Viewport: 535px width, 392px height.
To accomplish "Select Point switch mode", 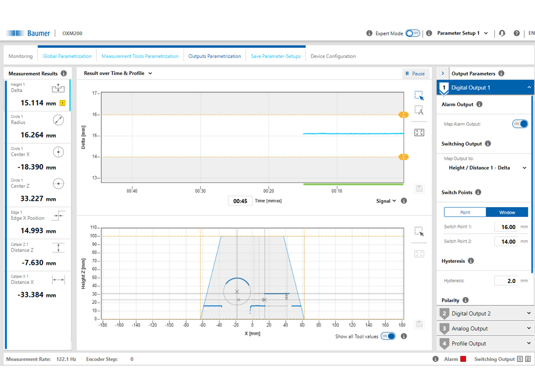I will 465,212.
